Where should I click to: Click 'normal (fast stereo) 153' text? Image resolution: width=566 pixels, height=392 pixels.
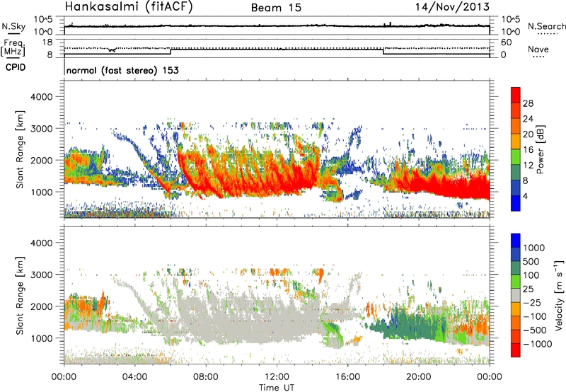click(122, 70)
